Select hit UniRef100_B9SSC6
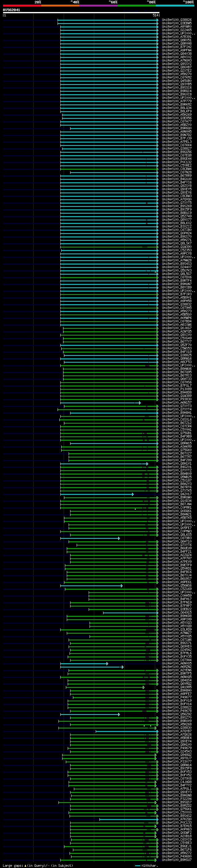 pyautogui.click(x=176, y=88)
